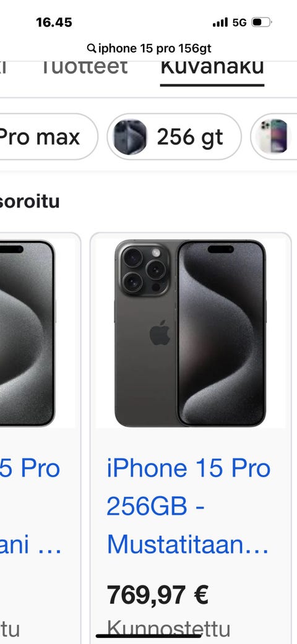Tap the home indicator bar at bottom
Screen dimensions: 297x644
click(148, 636)
